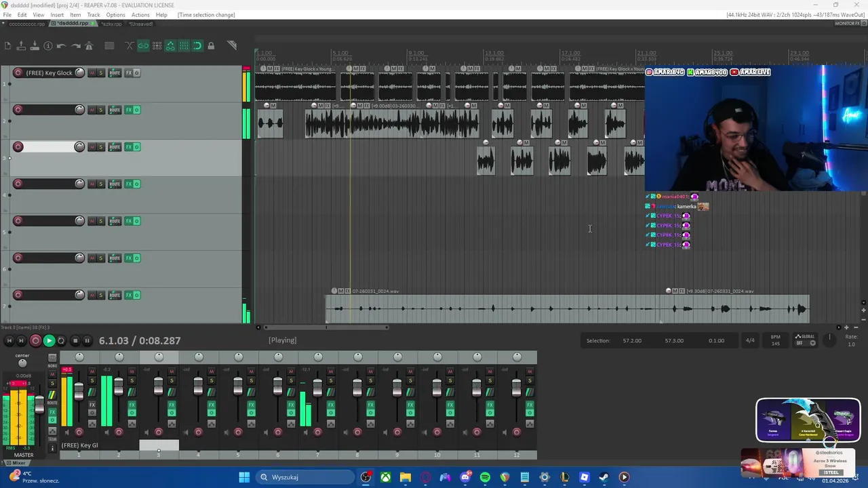
Task: Open the Track menu
Action: tap(94, 15)
